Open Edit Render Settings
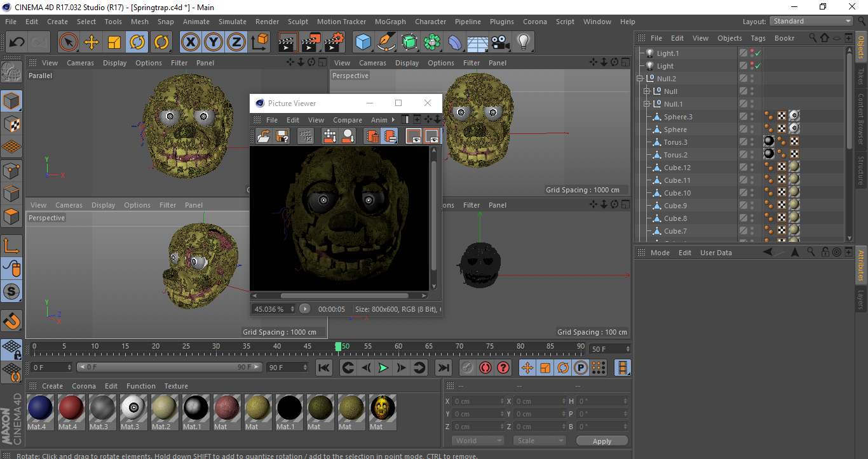This screenshot has height=459, width=868. [x=334, y=43]
